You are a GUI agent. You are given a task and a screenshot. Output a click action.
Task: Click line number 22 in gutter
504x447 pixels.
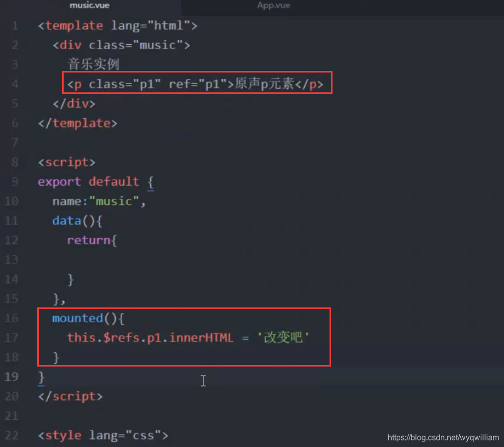point(11,435)
